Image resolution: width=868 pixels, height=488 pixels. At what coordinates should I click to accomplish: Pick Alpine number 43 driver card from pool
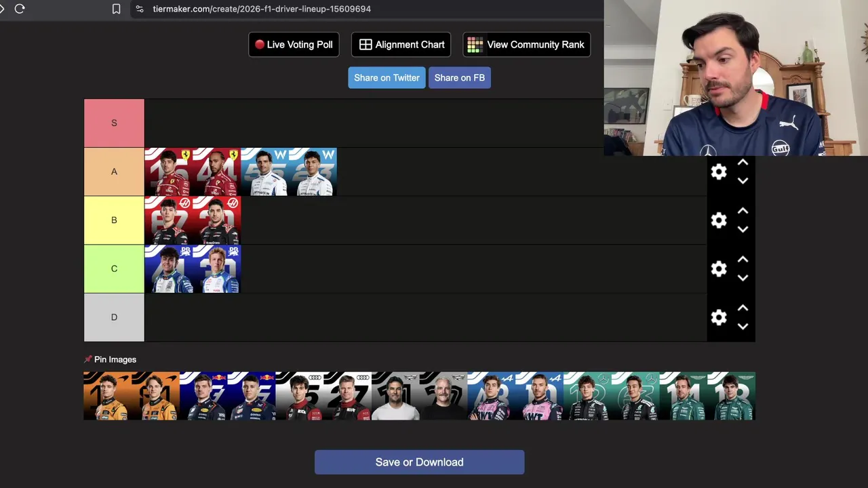point(491,396)
